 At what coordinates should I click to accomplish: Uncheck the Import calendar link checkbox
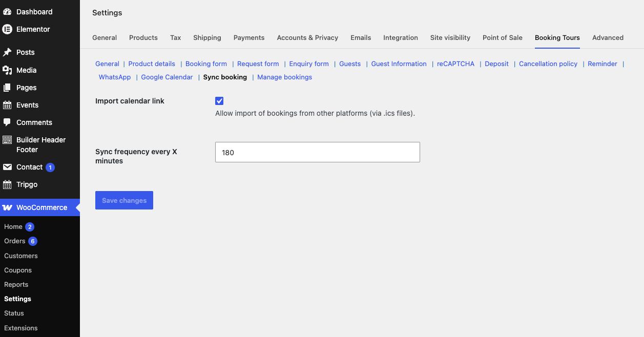pos(219,101)
